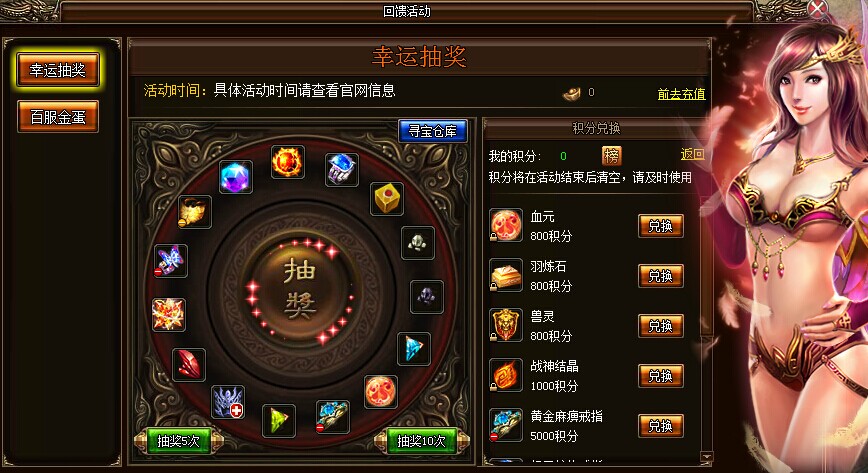868x473 pixels.
Task: Open the 寻宝仓库 treasure warehouse
Action: [433, 131]
